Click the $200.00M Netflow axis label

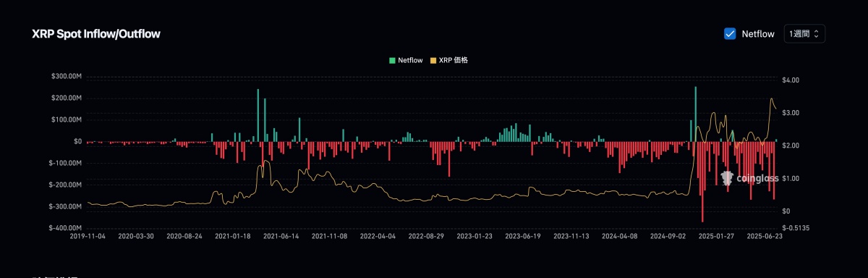(67, 98)
